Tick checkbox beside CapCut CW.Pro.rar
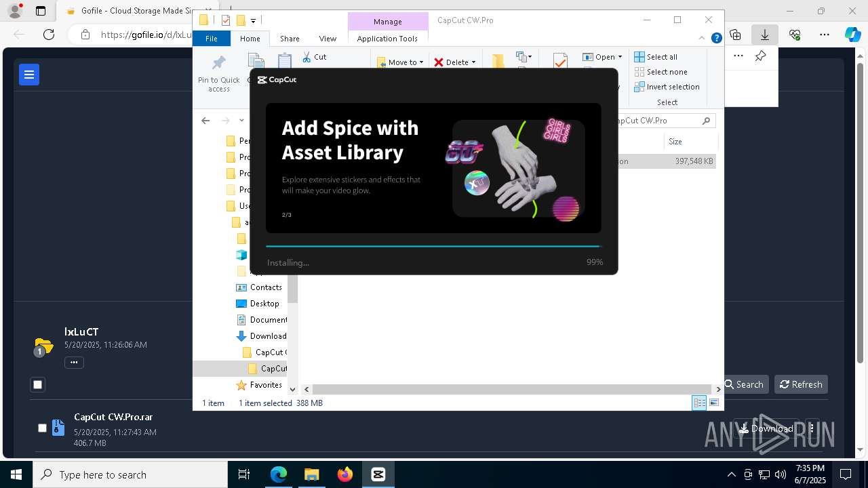868x488 pixels. tap(42, 428)
